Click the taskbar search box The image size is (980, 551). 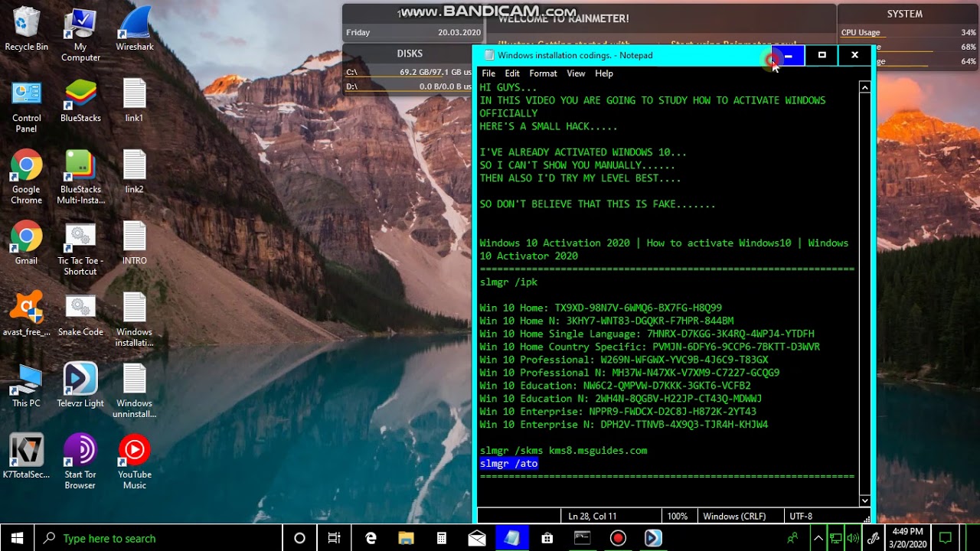tap(159, 538)
